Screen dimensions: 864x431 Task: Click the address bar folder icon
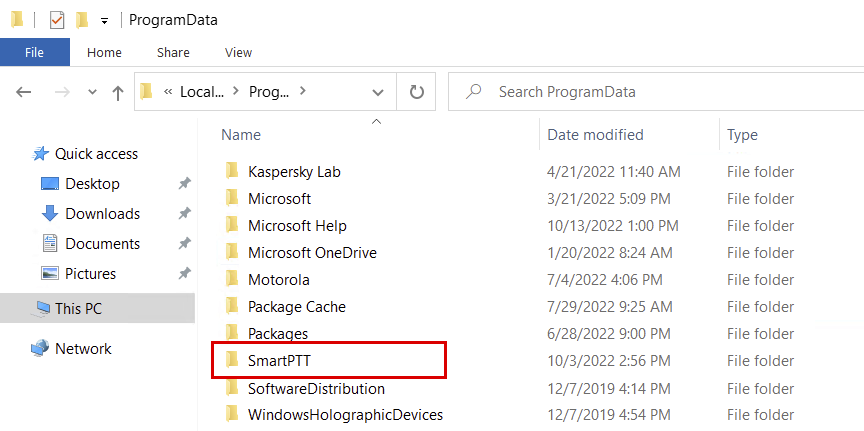tap(146, 91)
